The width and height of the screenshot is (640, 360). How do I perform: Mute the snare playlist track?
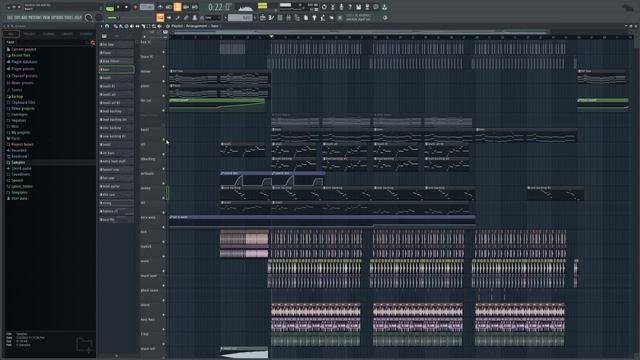[164, 271]
